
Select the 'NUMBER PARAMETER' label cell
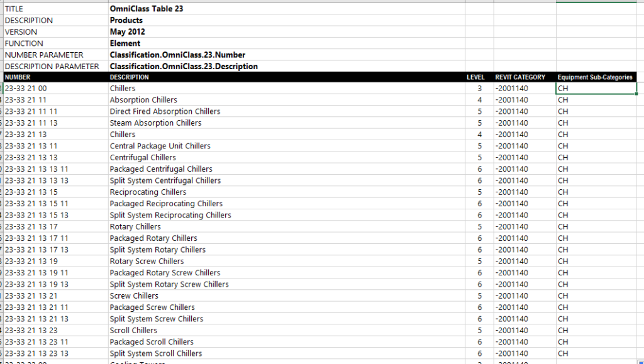tap(56, 55)
